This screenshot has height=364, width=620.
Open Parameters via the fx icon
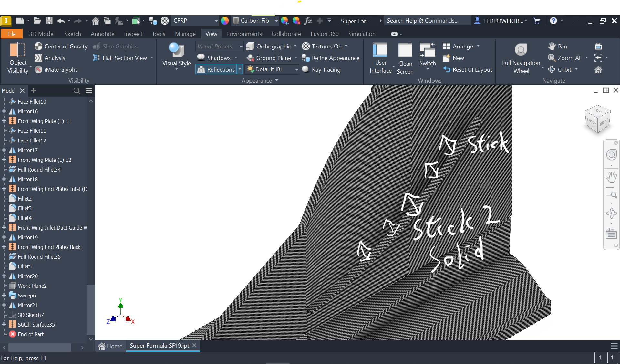point(308,20)
